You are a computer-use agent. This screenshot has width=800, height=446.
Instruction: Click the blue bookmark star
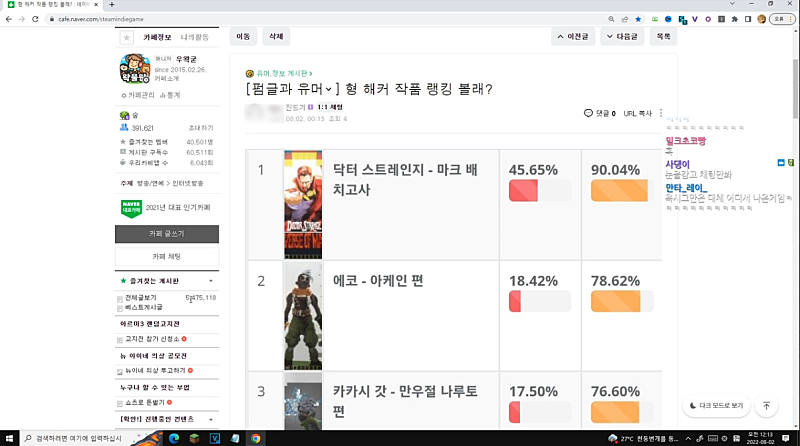pyautogui.click(x=638, y=19)
